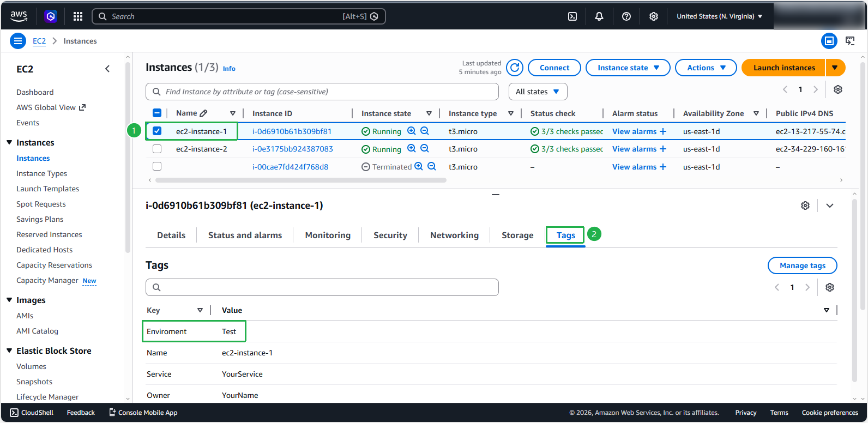The width and height of the screenshot is (868, 423).
Task: Select the ec2-instance-2 checkbox
Action: pos(157,149)
